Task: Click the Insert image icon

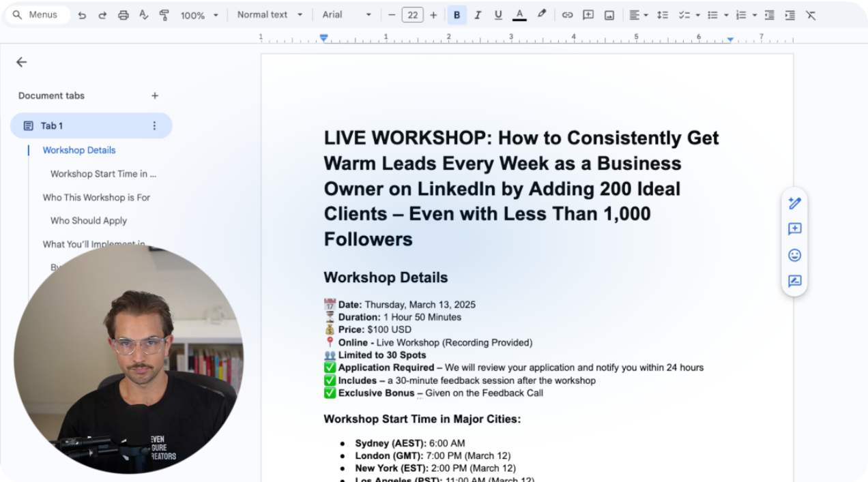Action: point(609,15)
